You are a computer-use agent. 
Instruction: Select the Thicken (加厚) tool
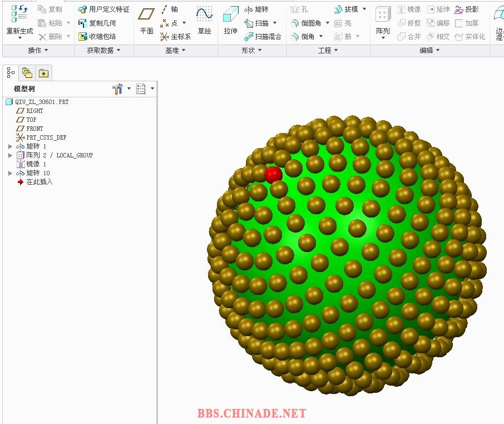[467, 23]
